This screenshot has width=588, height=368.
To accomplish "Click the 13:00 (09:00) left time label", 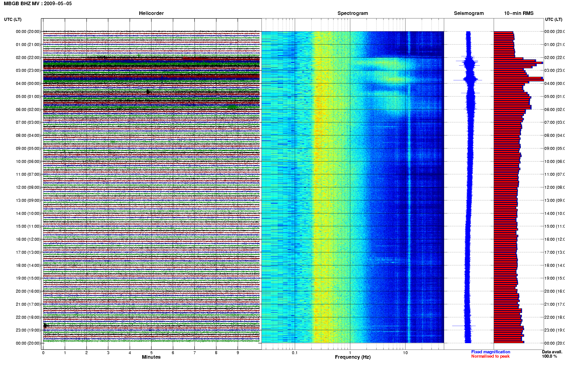I will point(28,200).
